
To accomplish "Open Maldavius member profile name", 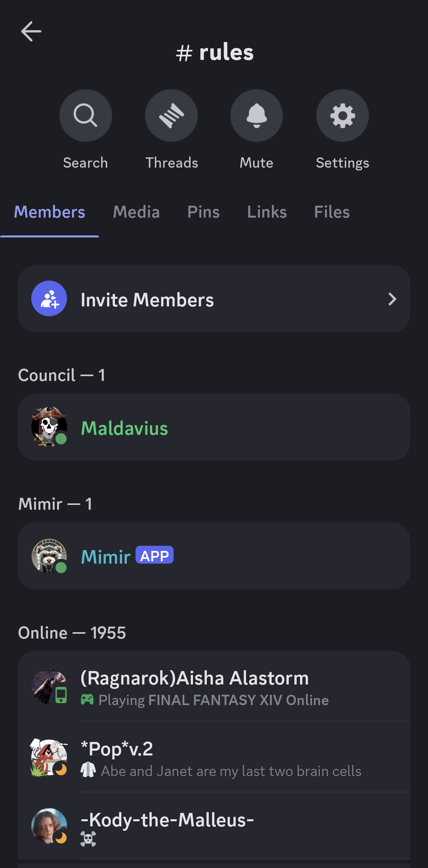I will [124, 428].
